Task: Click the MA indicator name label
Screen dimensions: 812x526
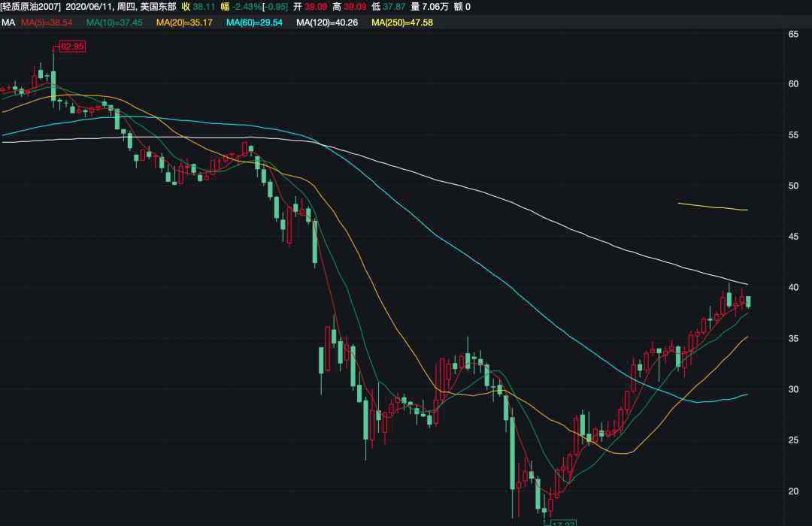Action: pos(8,23)
